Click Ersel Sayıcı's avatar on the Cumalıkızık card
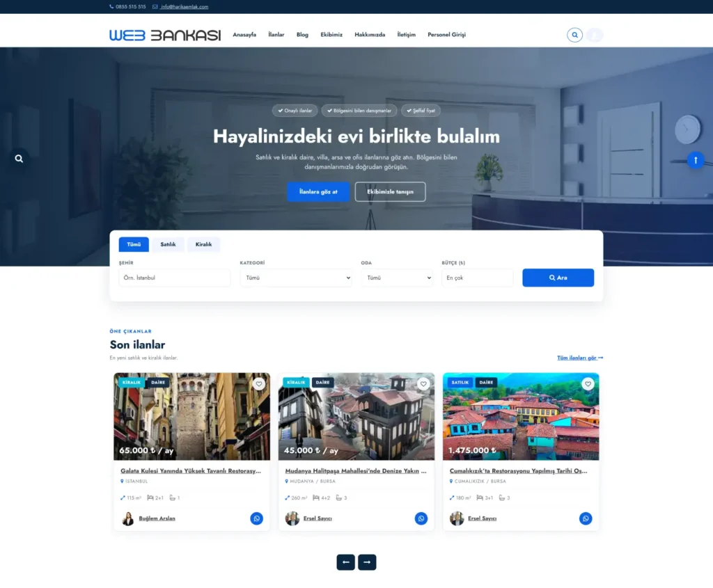The image size is (713, 588). coord(457,518)
